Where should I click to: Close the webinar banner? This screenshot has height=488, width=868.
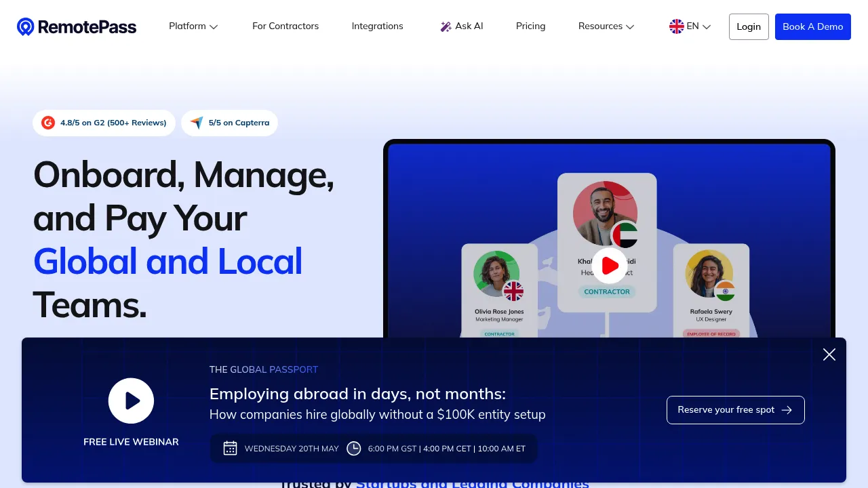tap(829, 354)
